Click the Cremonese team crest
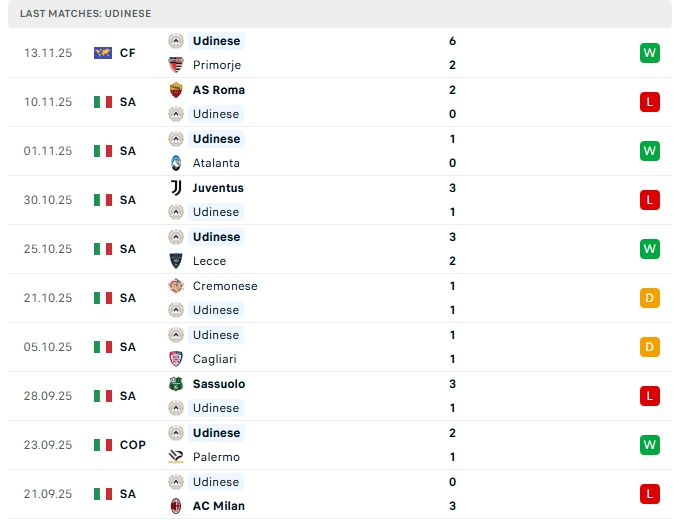Viewport: 683px width, 520px height. coord(176,286)
